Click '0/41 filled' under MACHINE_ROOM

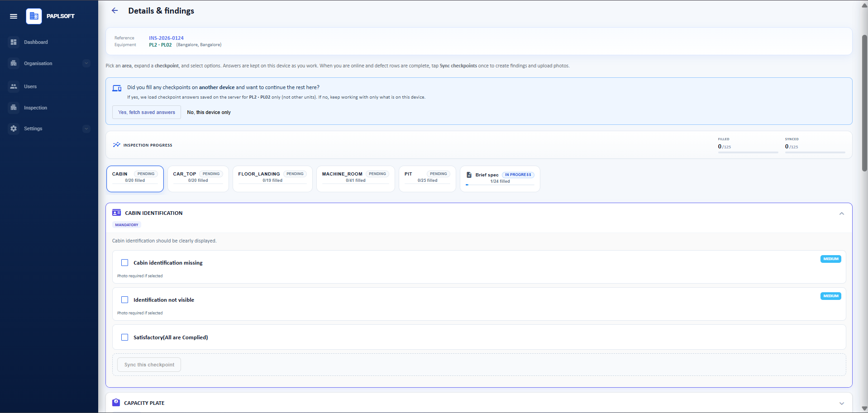356,180
